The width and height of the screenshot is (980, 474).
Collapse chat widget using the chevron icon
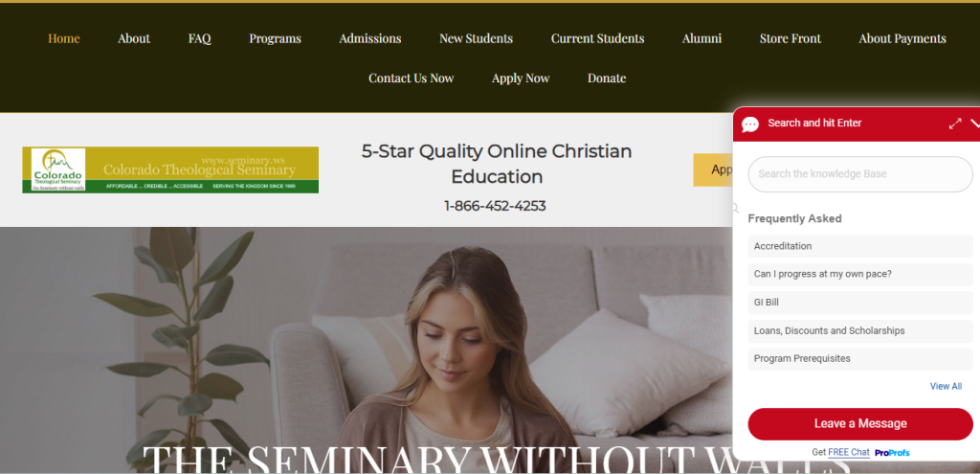[x=975, y=124]
